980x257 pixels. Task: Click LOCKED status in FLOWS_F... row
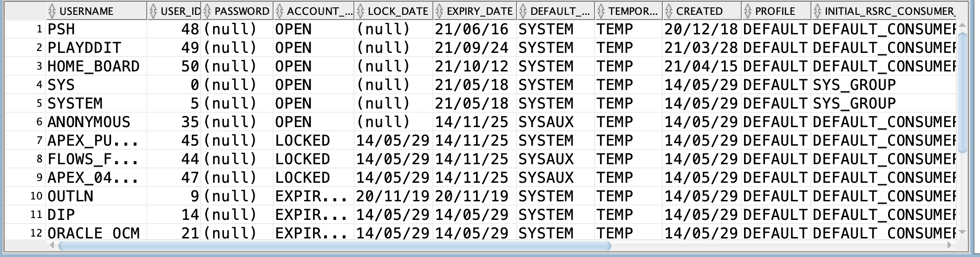tap(314, 159)
